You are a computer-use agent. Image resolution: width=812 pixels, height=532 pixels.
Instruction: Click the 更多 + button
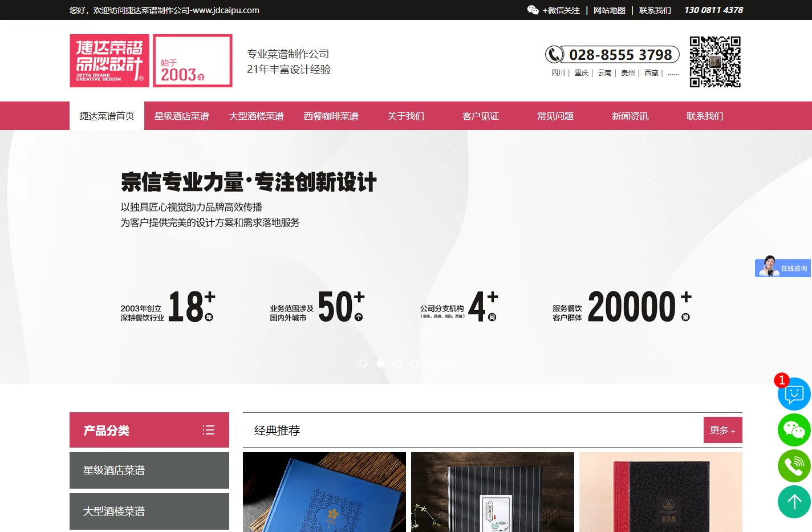point(722,430)
